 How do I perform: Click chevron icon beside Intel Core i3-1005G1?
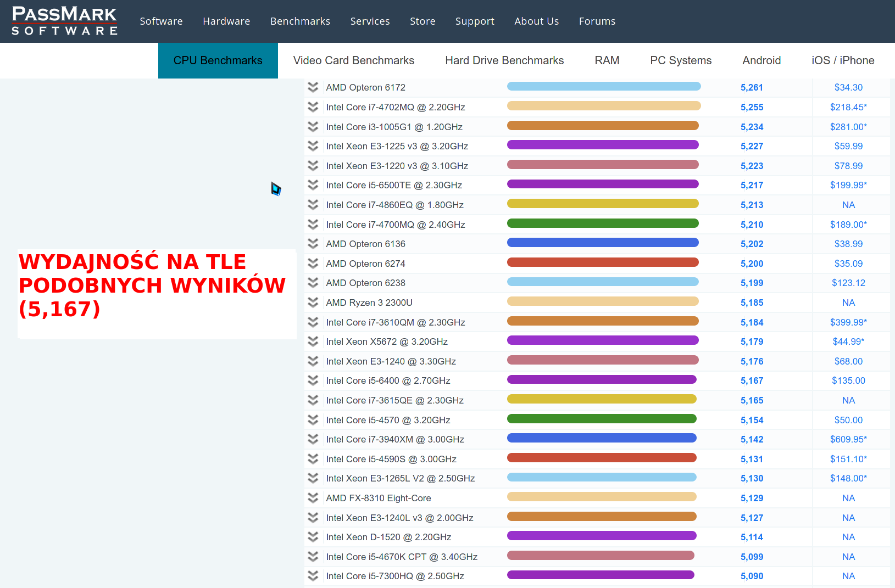tap(313, 127)
